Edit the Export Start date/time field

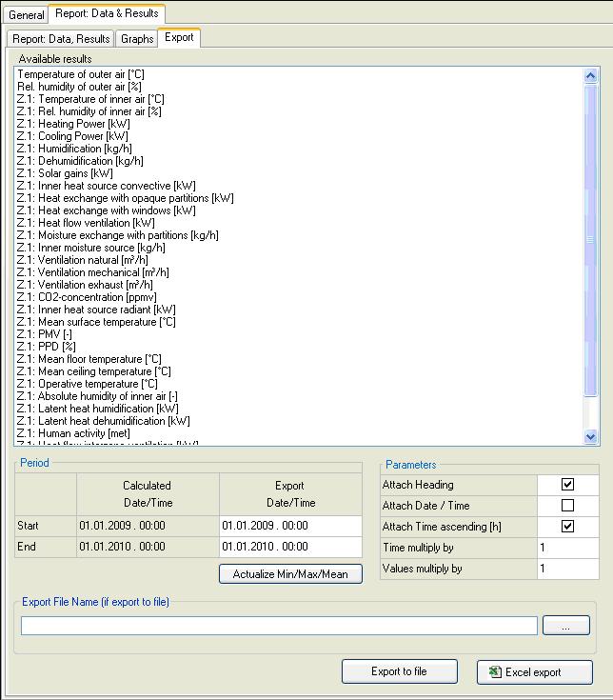click(290, 526)
